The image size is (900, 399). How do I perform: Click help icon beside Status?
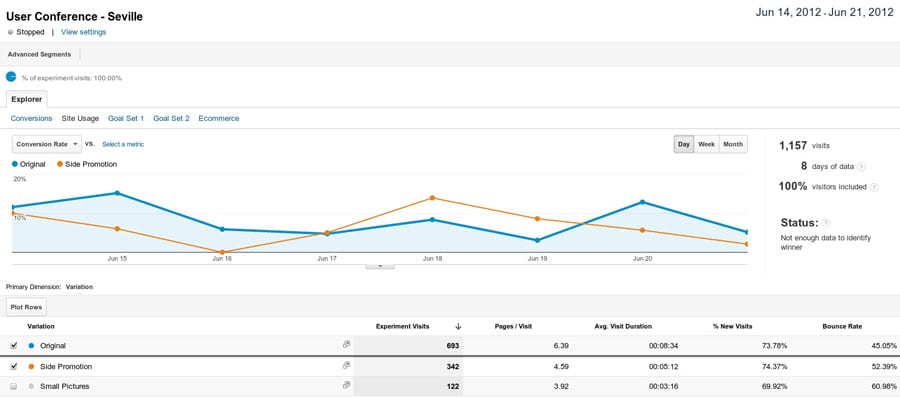tap(826, 222)
